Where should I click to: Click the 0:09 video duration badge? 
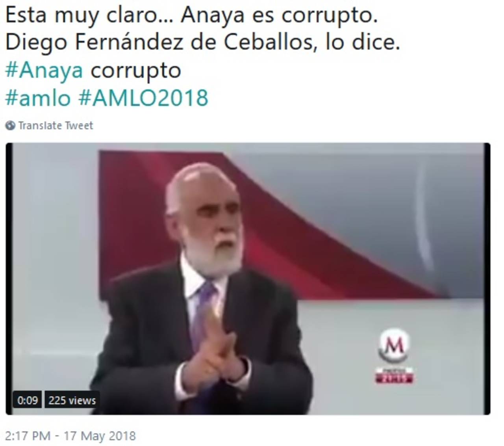27,400
